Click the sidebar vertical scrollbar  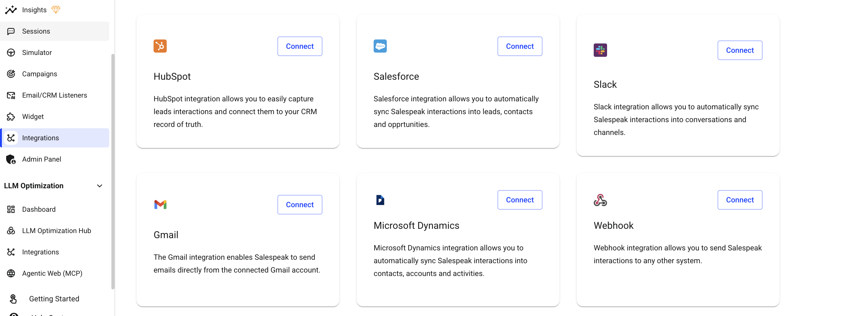113,171
